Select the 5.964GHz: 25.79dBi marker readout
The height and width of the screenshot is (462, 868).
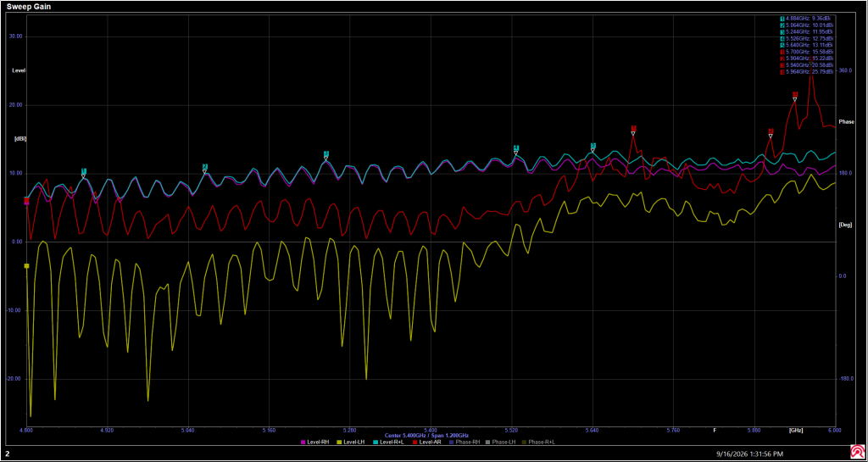click(x=807, y=71)
